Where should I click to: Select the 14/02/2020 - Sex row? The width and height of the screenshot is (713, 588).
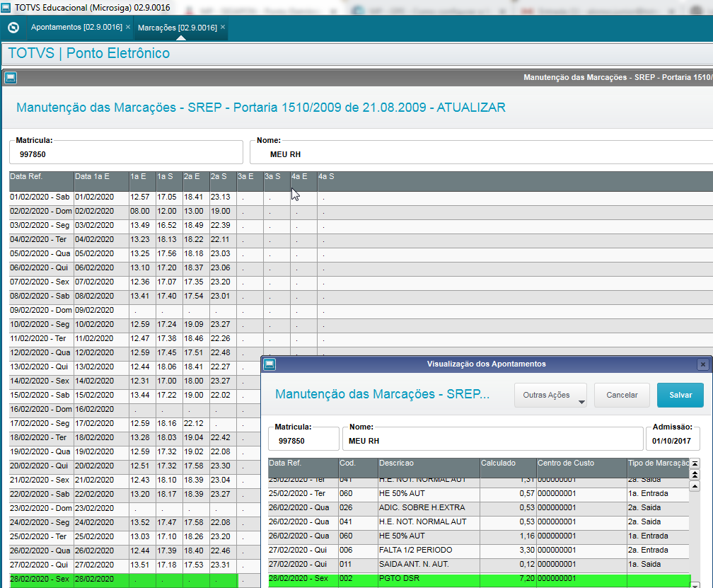(134, 381)
